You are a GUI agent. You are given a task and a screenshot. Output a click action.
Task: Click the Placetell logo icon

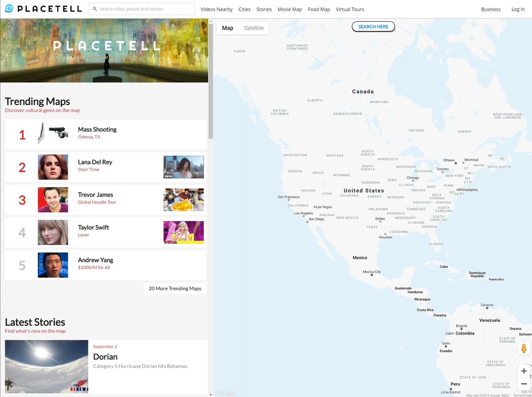9,9
